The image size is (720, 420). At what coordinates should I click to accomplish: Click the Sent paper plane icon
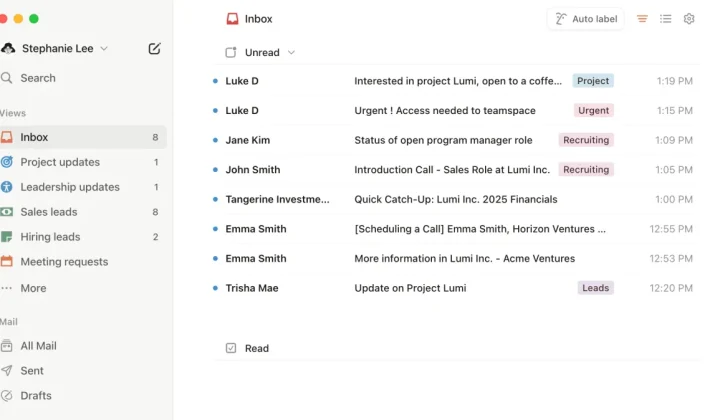[6, 370]
